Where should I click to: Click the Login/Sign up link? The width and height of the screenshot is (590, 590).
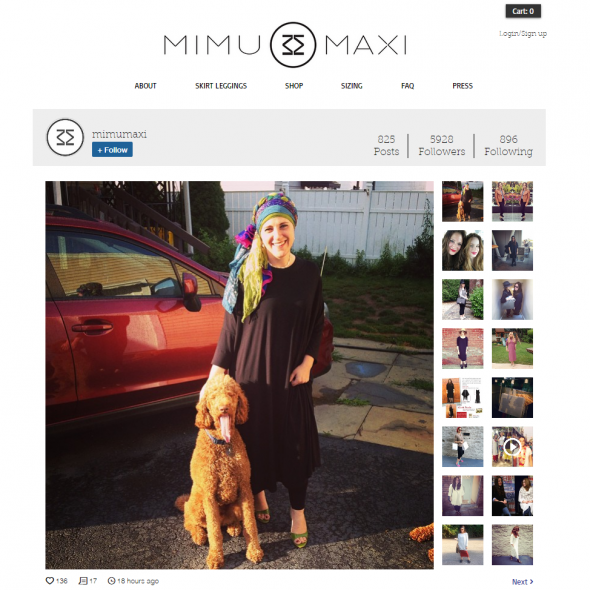(523, 33)
